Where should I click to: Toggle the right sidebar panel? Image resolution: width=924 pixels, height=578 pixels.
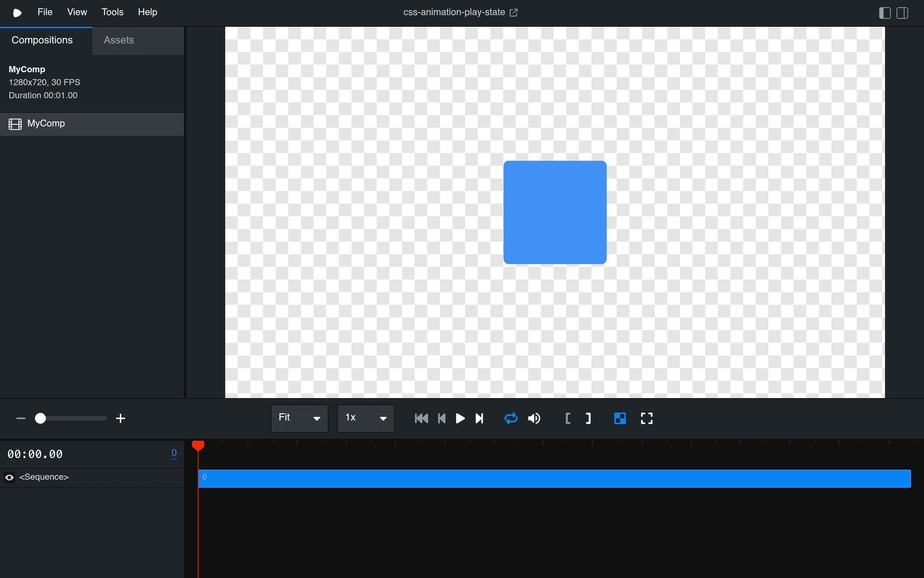(x=902, y=13)
